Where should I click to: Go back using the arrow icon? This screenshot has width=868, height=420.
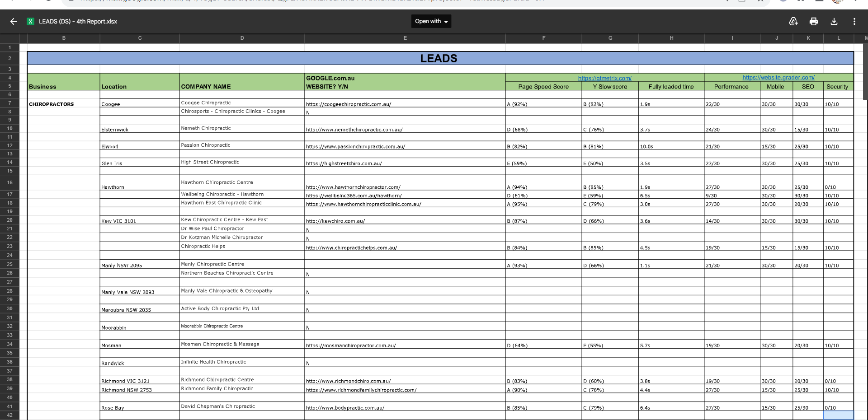[x=14, y=21]
